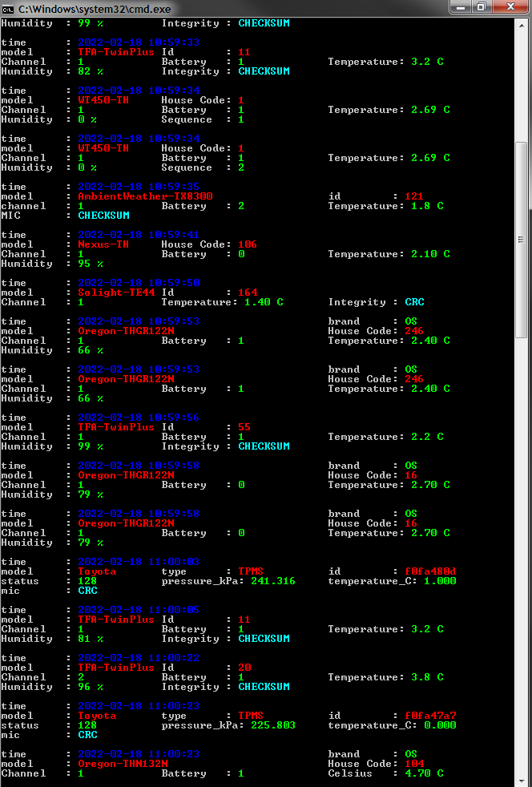Screen dimensions: 532x787
Task: Click the House Code value 104
Action: click(x=414, y=764)
